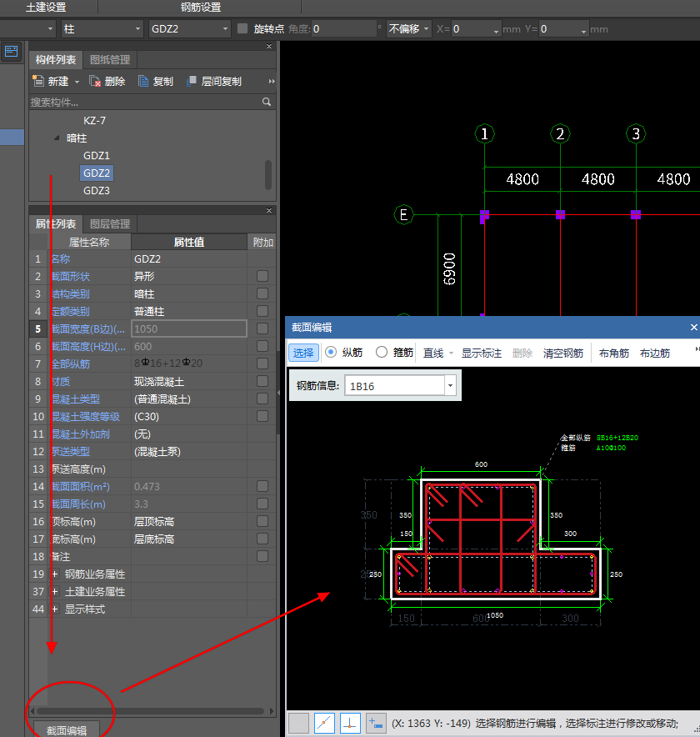700x737 pixels.
Task: Check the 附加 box for 截面形状 row
Action: tap(262, 276)
